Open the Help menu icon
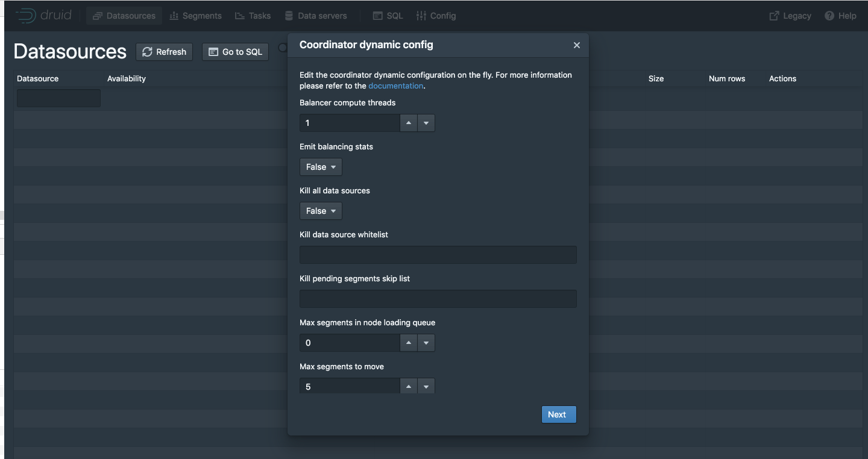Viewport: 868px width, 459px height. pyautogui.click(x=829, y=16)
